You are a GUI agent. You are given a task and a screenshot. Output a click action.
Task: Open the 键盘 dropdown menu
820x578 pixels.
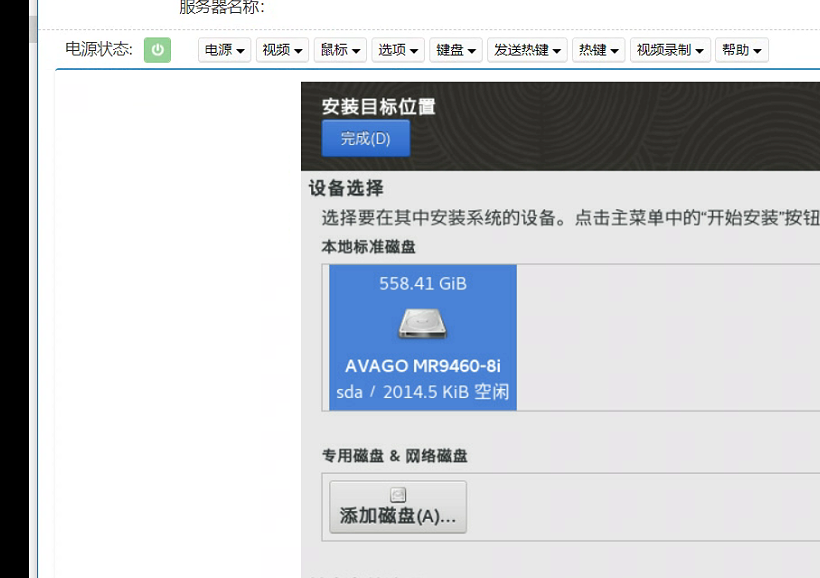455,50
